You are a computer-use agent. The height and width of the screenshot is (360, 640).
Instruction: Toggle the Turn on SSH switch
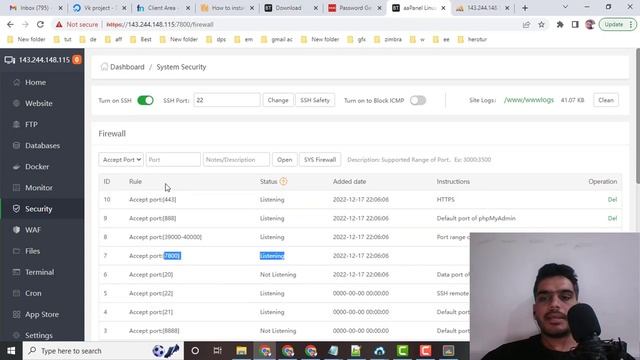click(x=145, y=100)
